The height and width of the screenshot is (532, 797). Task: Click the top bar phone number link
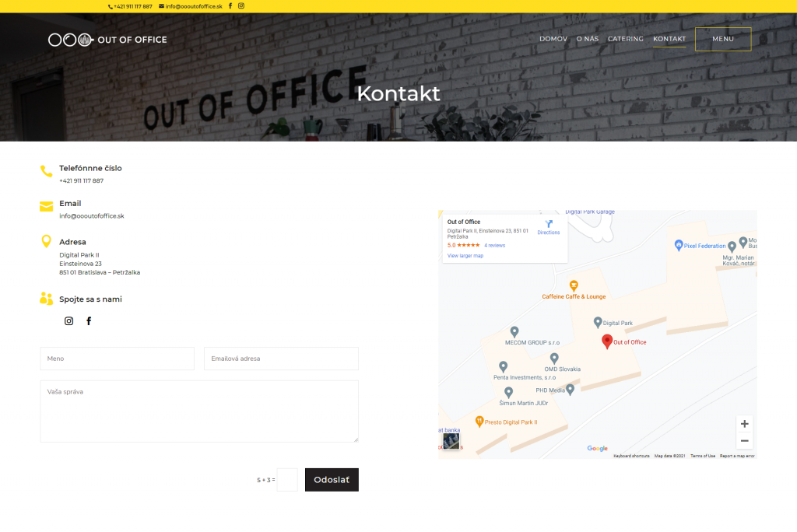tap(133, 6)
